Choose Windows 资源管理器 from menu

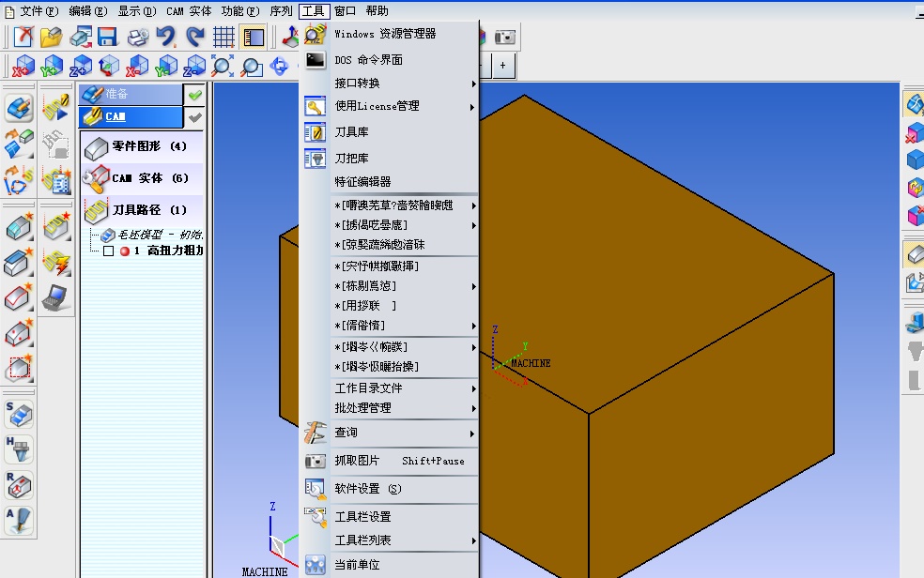[389, 34]
